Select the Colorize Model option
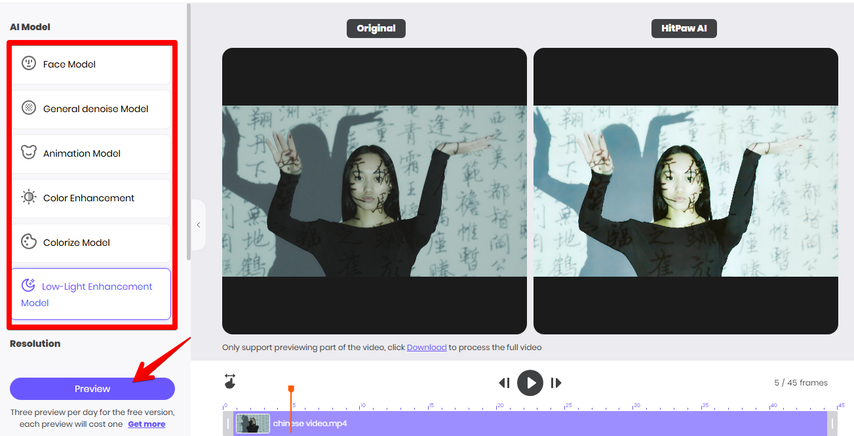The width and height of the screenshot is (854, 436). point(91,242)
